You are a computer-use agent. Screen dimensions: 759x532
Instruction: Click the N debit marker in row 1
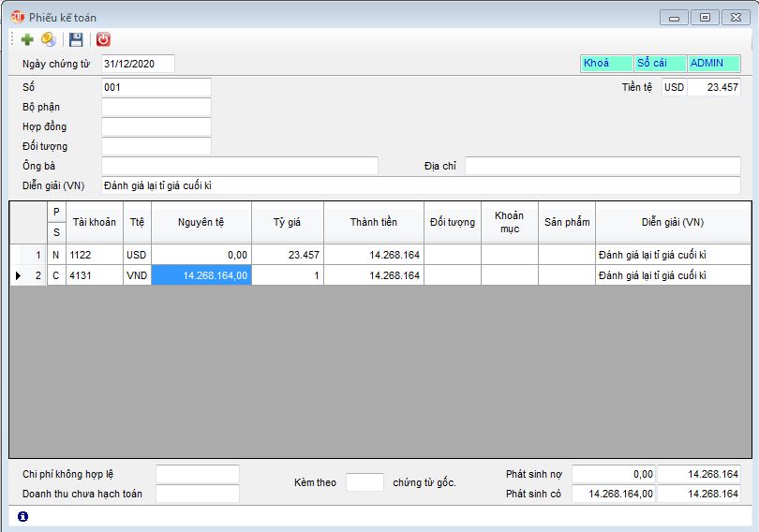point(56,255)
